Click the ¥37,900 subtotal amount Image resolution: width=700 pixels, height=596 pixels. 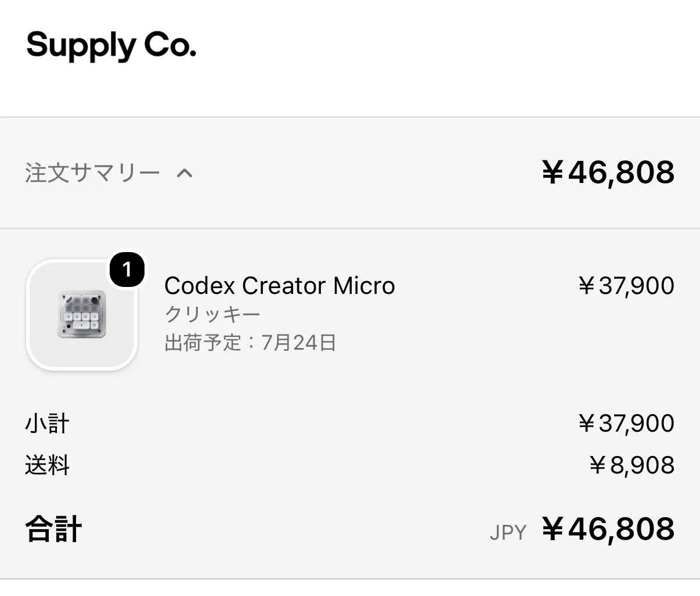click(x=626, y=423)
